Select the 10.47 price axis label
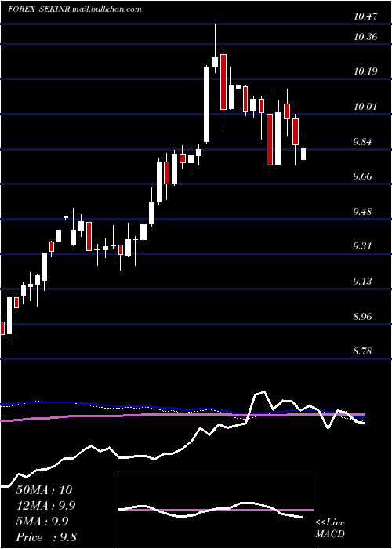The width and height of the screenshot is (392, 549). tap(365, 16)
